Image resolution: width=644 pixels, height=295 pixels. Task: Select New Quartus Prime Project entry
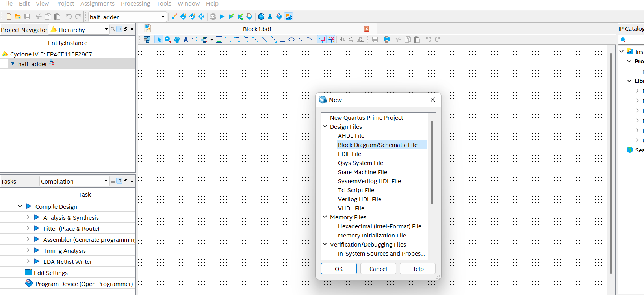click(x=366, y=117)
